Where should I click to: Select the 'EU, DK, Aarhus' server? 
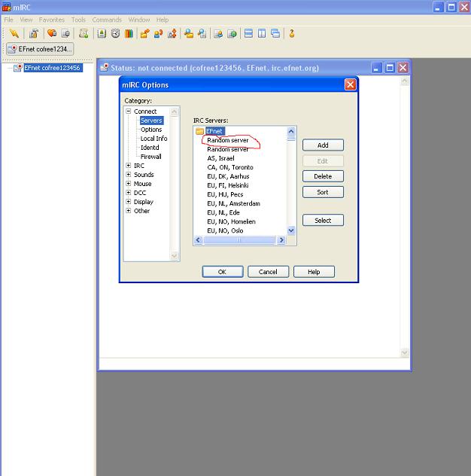pyautogui.click(x=228, y=176)
